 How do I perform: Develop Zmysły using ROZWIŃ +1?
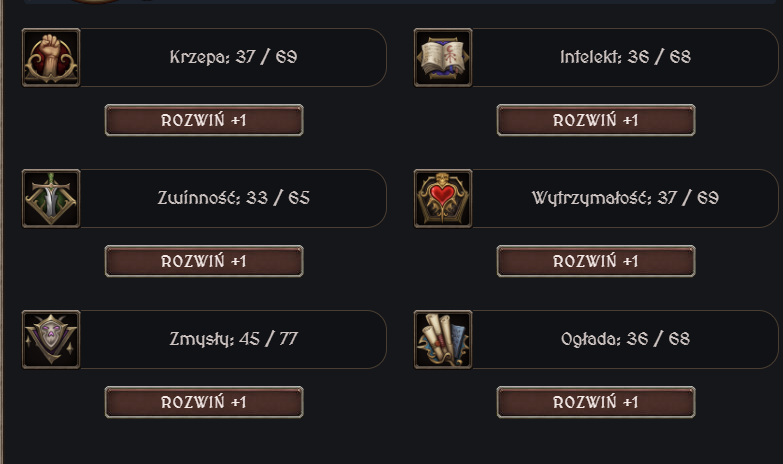point(204,402)
